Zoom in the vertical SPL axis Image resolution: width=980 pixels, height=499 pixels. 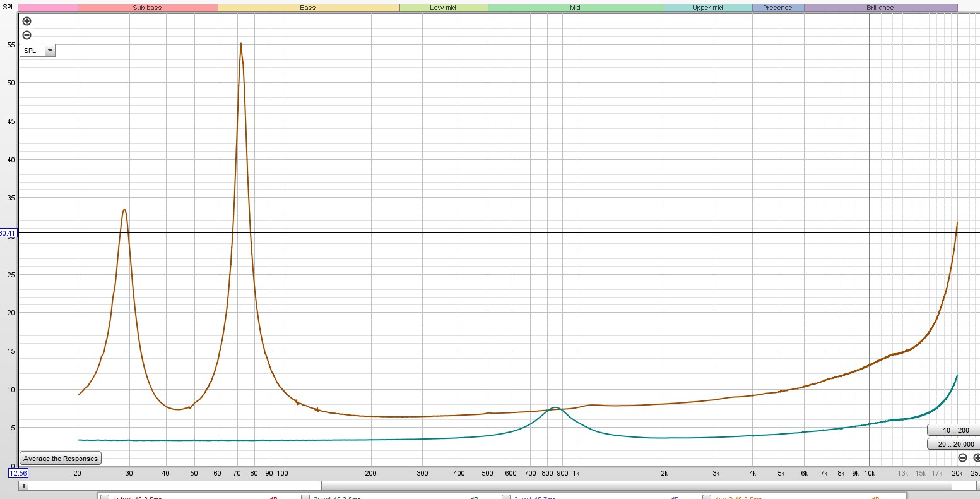pyautogui.click(x=27, y=21)
